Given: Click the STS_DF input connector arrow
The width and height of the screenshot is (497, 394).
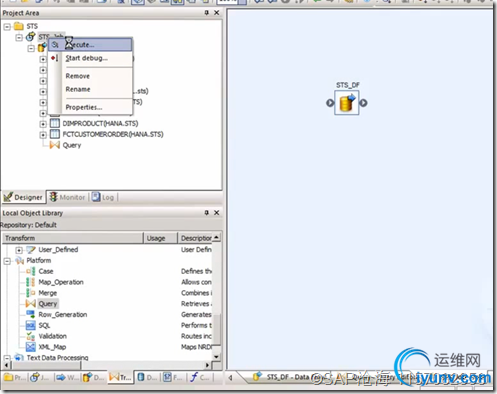Looking at the screenshot, I should [330, 103].
